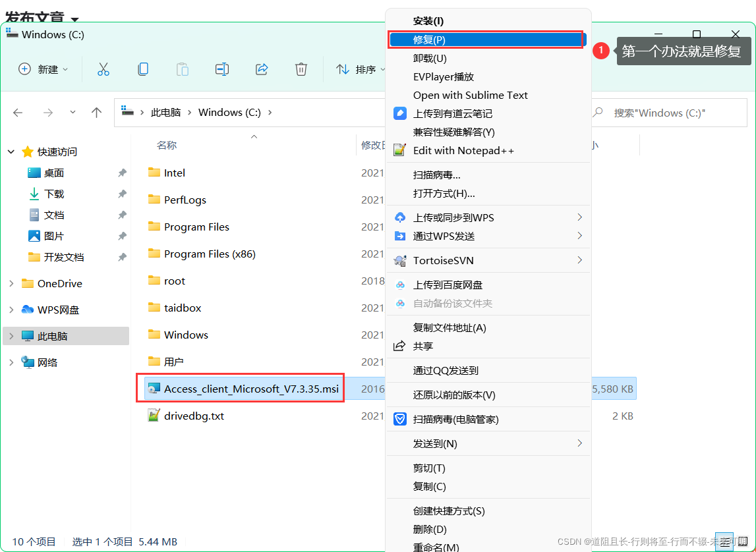Unpin 桌面 using its pin icon
Screen dimensions: 756x552
[123, 173]
